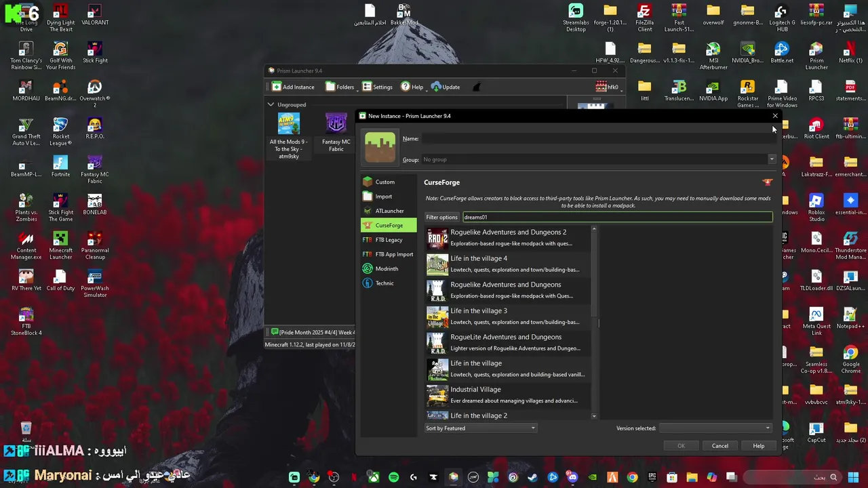The image size is (868, 488).
Task: Click the MSI Afterburner desktop icon
Action: tap(713, 56)
